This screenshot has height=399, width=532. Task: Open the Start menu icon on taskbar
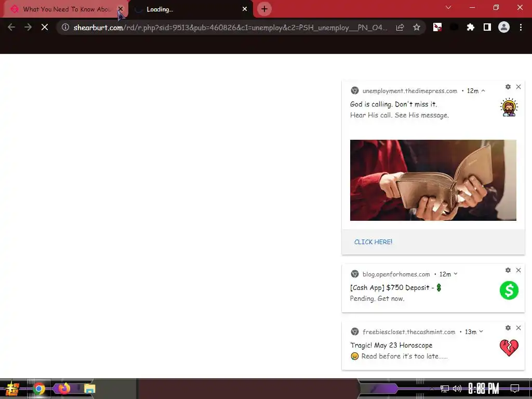[x=12, y=389]
